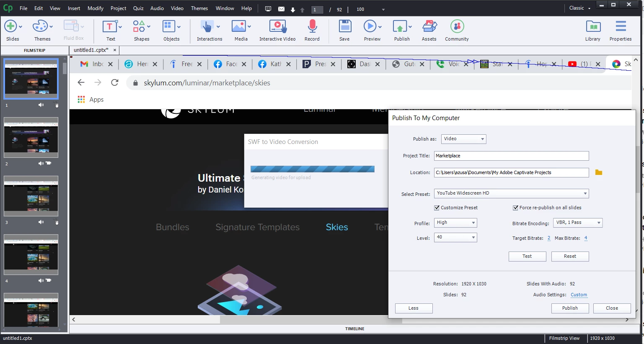Click the Preview play icon
Viewport: 644px width, 344px height.
coord(370,26)
